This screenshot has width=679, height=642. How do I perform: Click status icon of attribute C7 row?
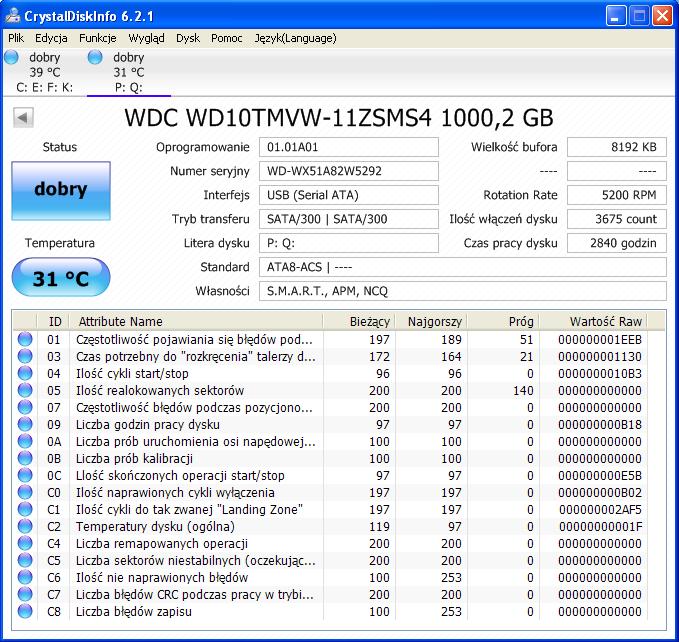[25, 594]
